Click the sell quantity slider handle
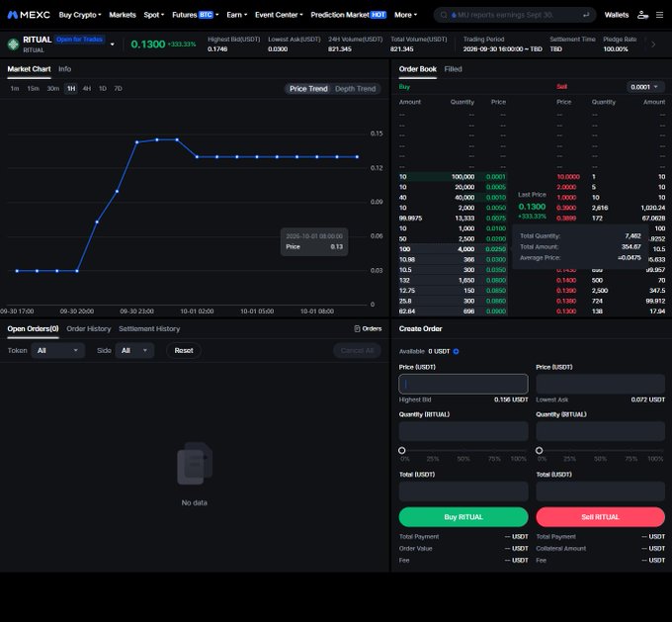672x622 pixels. click(x=540, y=450)
